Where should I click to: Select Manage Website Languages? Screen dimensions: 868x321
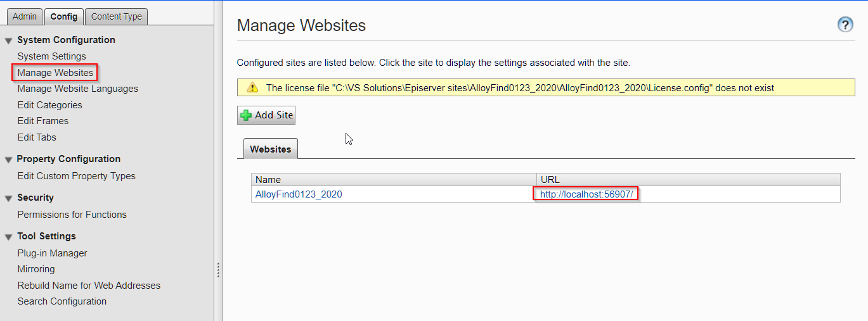click(78, 89)
